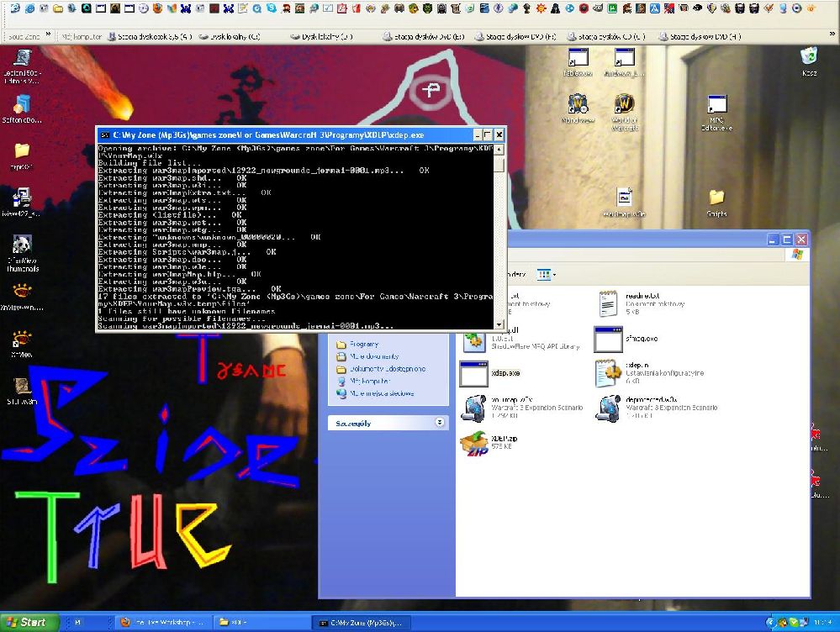Open Dysk lokalny (D:) from toolbar

(x=321, y=36)
